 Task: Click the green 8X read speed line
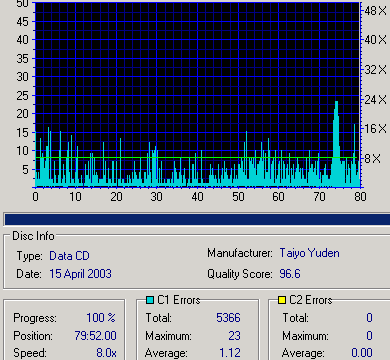pyautogui.click(x=197, y=157)
